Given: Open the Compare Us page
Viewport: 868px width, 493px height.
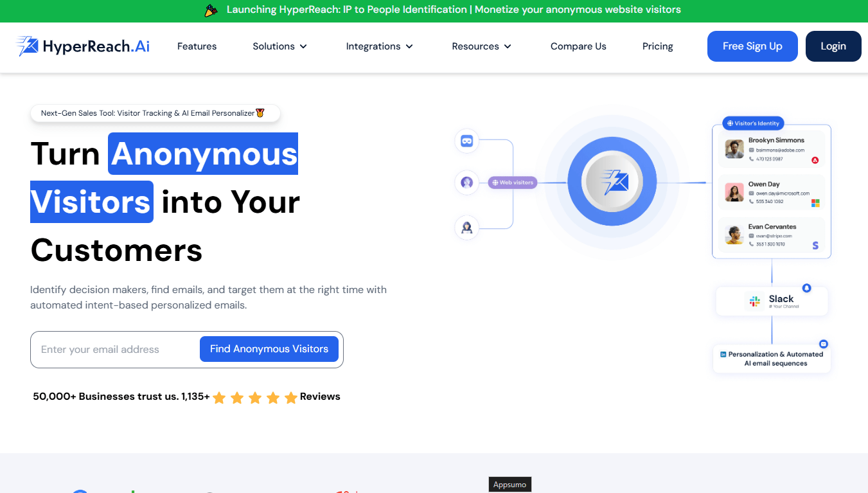Looking at the screenshot, I should (x=578, y=46).
